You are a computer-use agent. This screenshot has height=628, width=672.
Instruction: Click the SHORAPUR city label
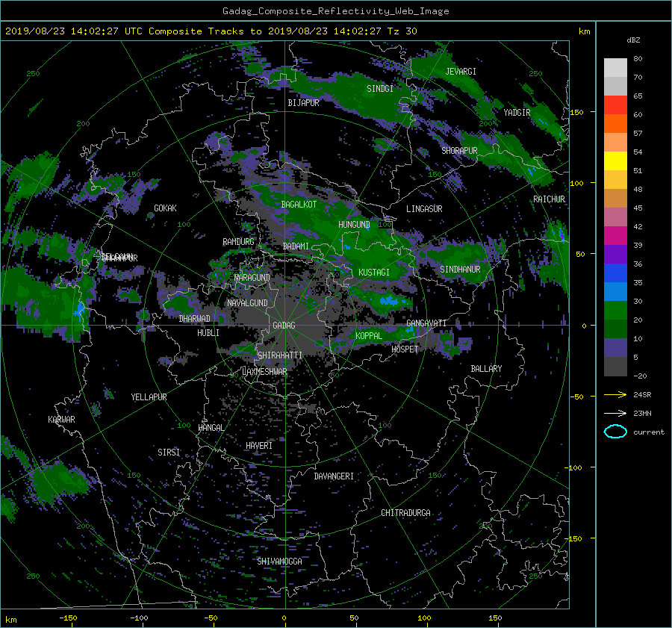click(459, 151)
